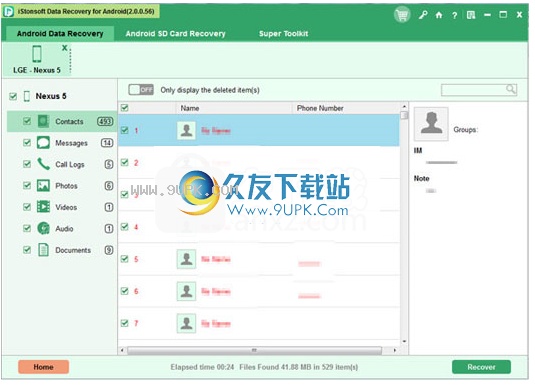The image size is (535, 386).
Task: Uncheck the Documents checkbox
Action: [27, 250]
